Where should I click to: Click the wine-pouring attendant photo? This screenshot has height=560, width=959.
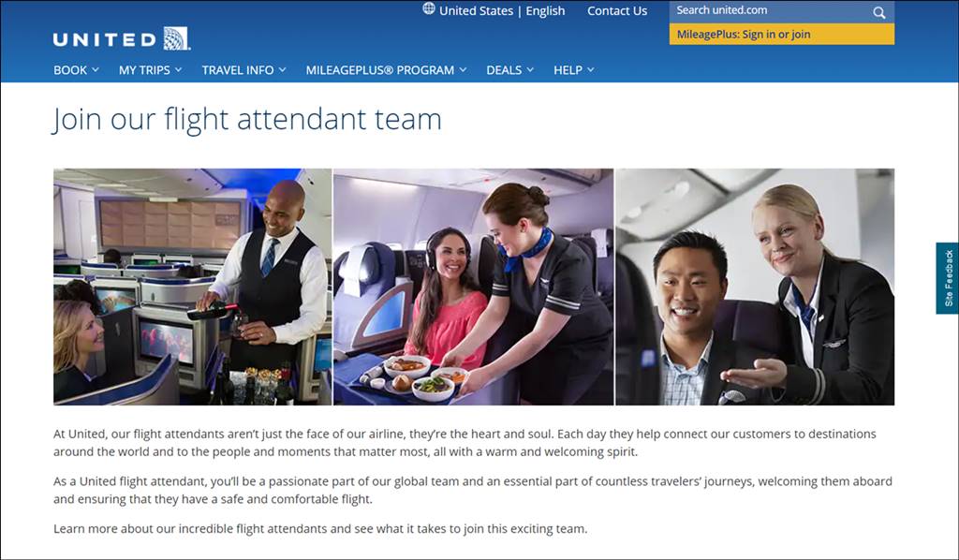193,287
